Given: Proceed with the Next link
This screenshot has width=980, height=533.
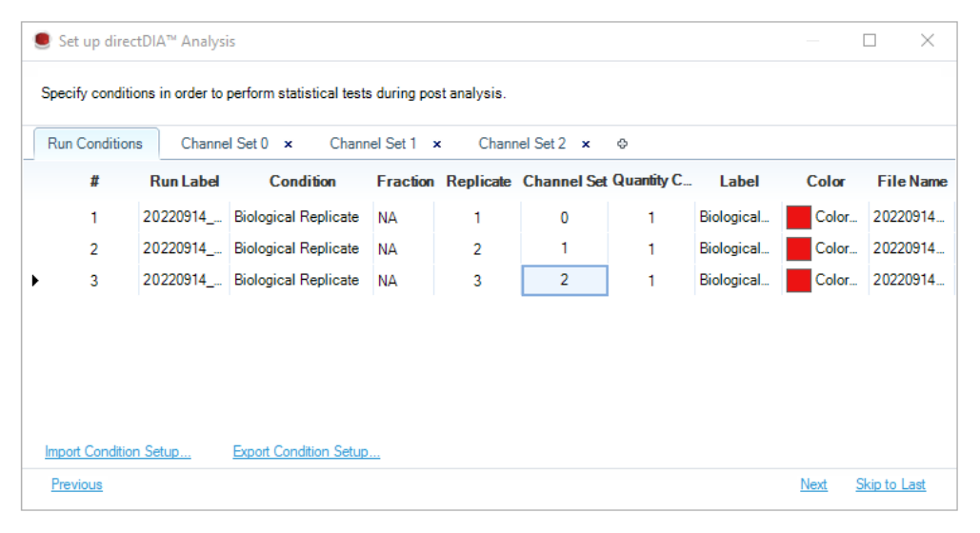Looking at the screenshot, I should 813,484.
